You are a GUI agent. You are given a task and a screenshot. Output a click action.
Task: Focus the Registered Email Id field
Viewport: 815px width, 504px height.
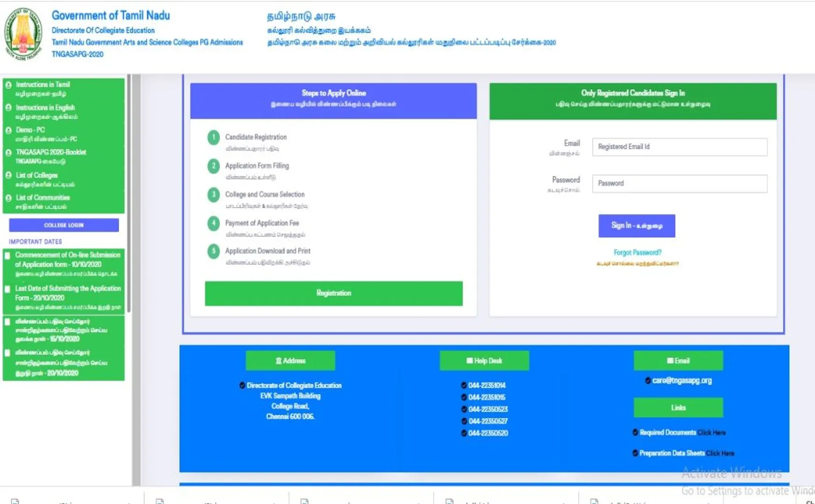coord(680,147)
